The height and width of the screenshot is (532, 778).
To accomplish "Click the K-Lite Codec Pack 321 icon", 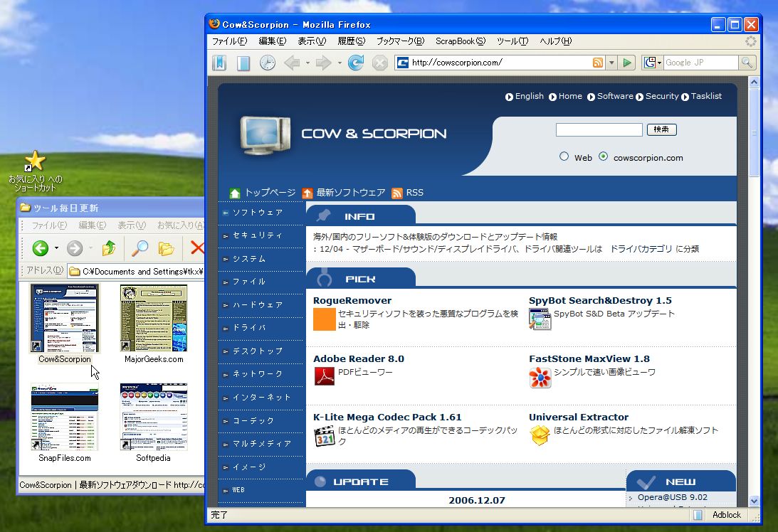I will [325, 436].
